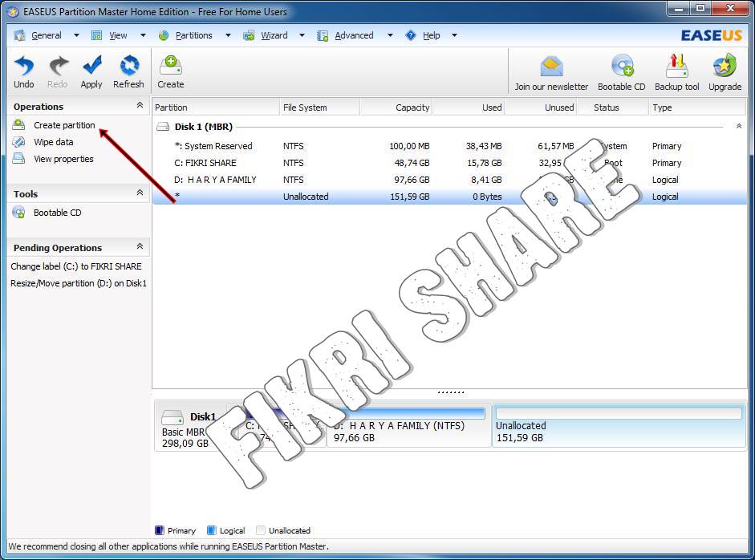Sort by the Partition column header
Image resolution: width=755 pixels, height=560 pixels.
(216, 108)
